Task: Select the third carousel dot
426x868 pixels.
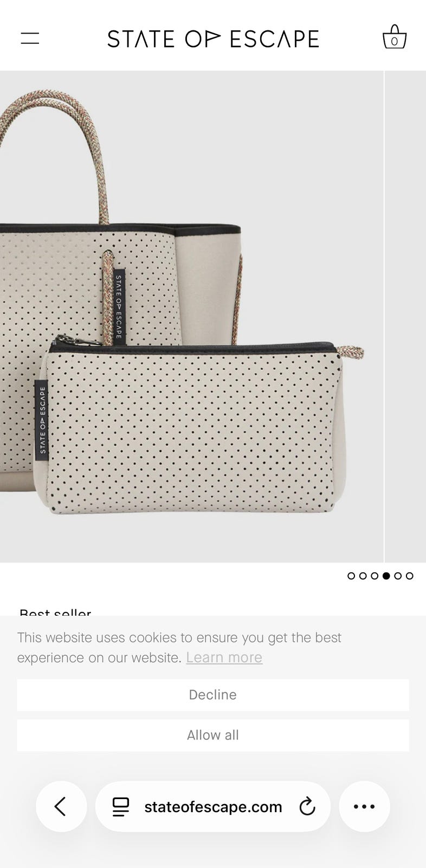Action: pos(375,576)
